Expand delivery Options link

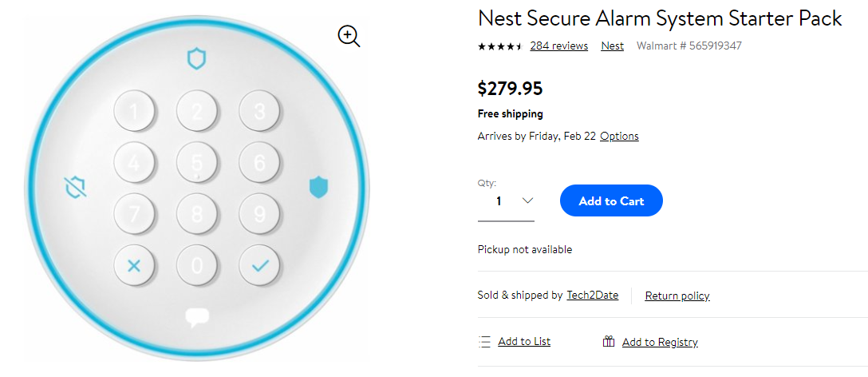pyautogui.click(x=619, y=137)
